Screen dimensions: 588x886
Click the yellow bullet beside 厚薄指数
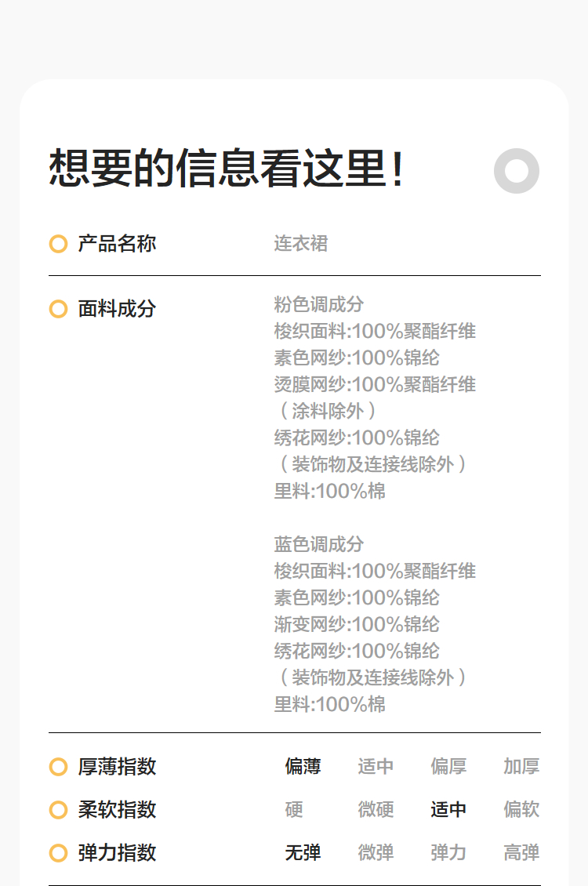(58, 767)
